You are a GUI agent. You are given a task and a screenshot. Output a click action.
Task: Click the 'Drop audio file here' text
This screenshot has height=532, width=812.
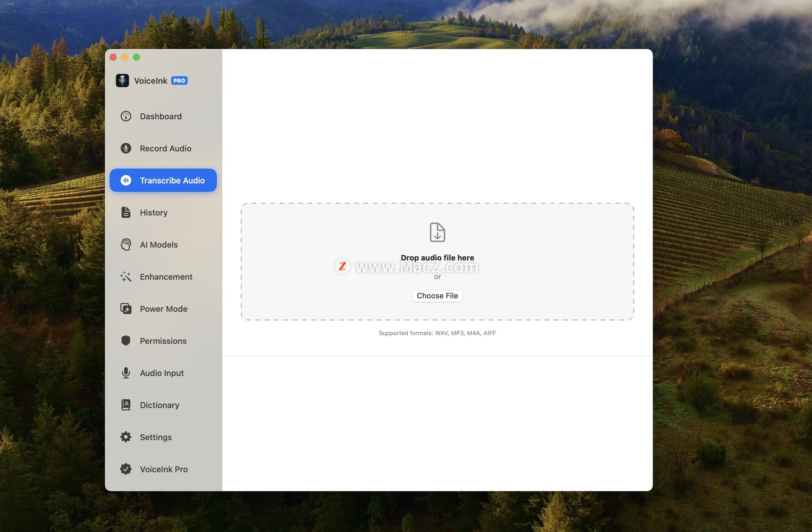(x=437, y=258)
